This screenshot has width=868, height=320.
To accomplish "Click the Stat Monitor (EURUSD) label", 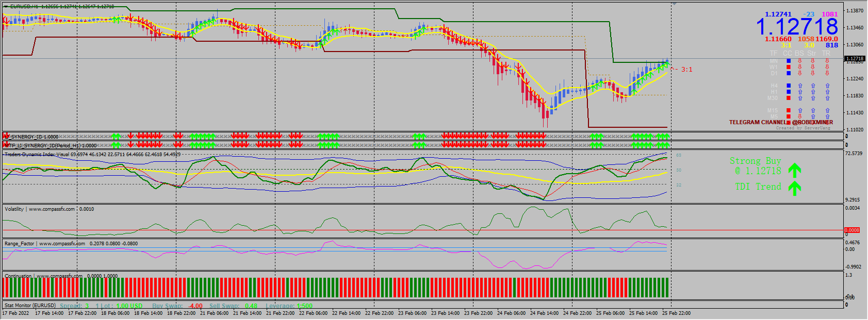I will (x=30, y=306).
